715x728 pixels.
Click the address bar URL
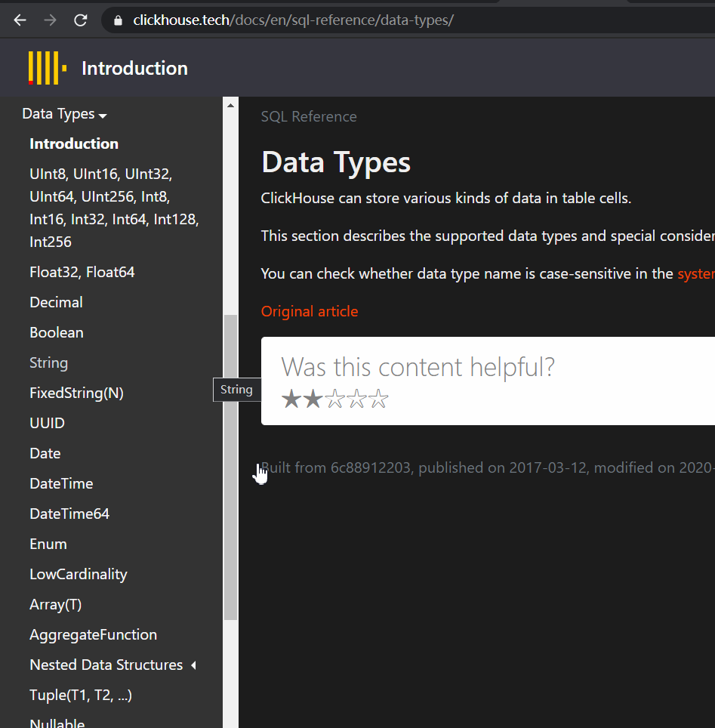tap(293, 20)
